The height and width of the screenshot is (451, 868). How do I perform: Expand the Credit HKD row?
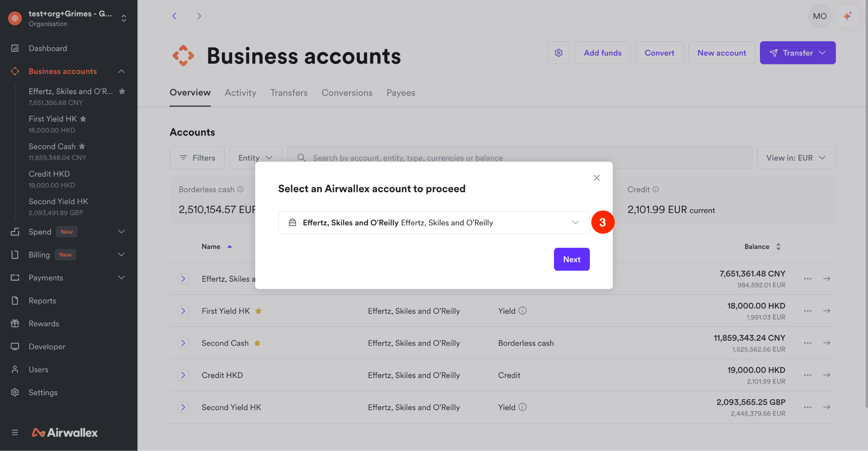(x=183, y=375)
